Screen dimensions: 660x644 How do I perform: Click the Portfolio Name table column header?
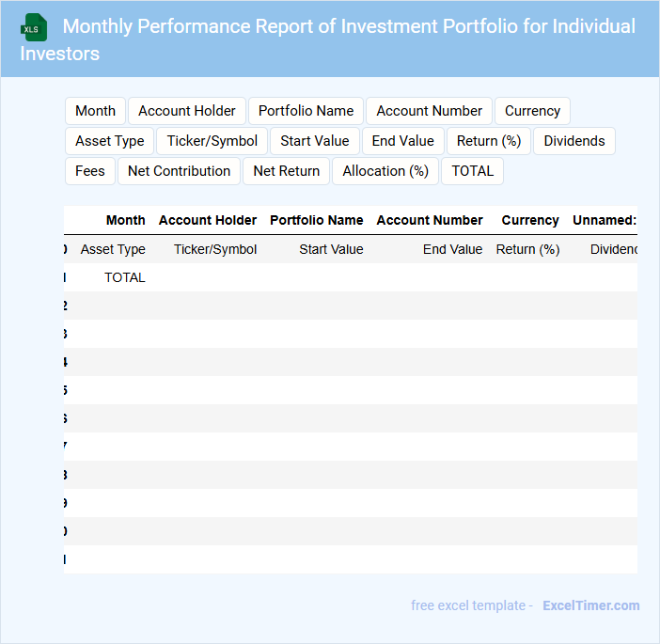point(317,220)
